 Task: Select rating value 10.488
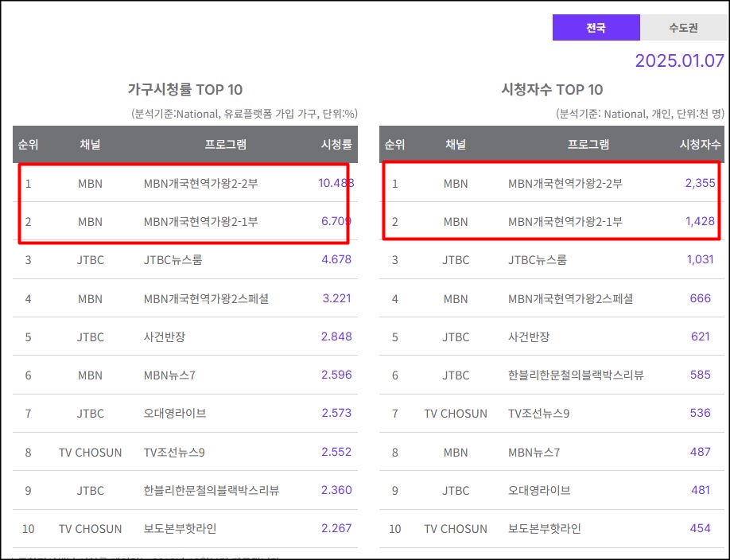(x=336, y=183)
